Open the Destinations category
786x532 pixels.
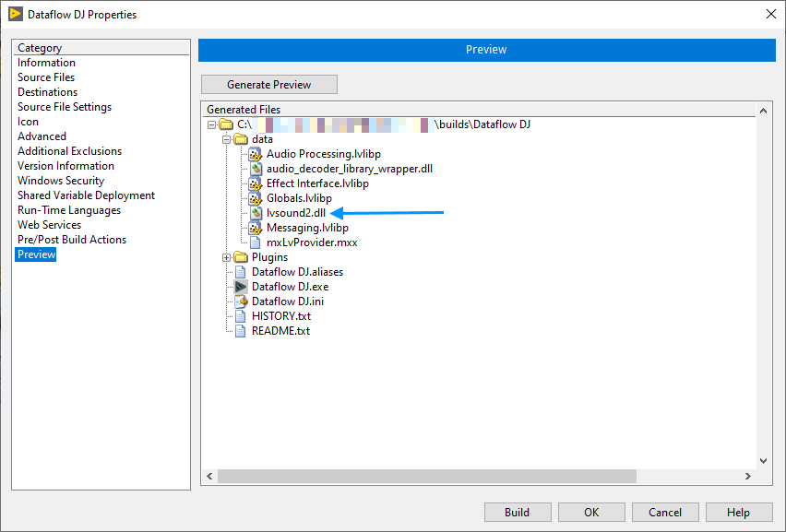(x=48, y=92)
